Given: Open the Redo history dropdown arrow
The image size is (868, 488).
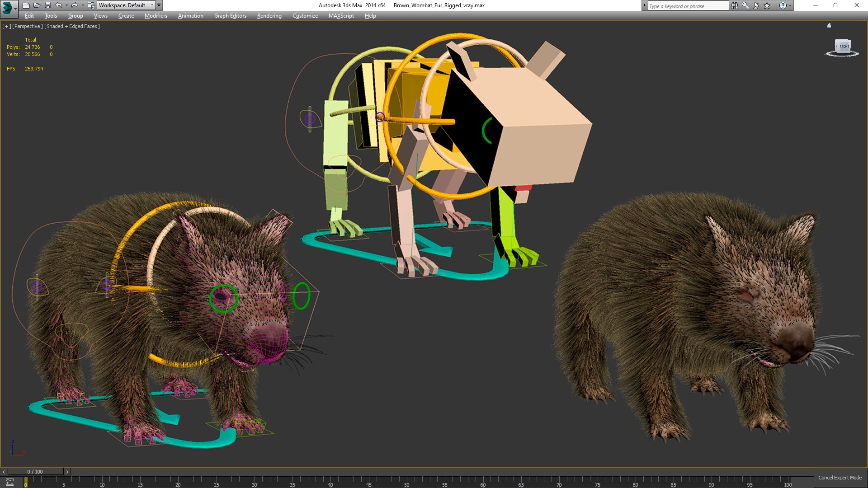Looking at the screenshot, I should [x=82, y=5].
